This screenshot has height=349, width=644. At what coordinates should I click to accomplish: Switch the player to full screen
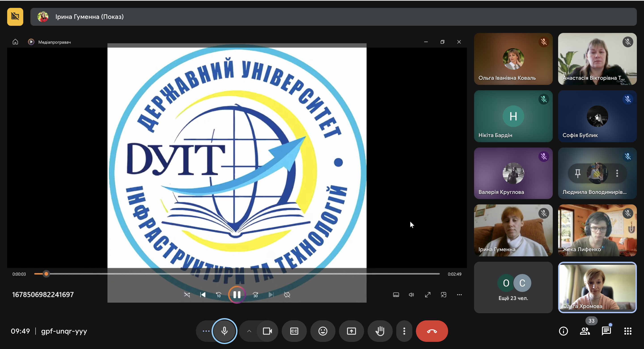click(428, 295)
